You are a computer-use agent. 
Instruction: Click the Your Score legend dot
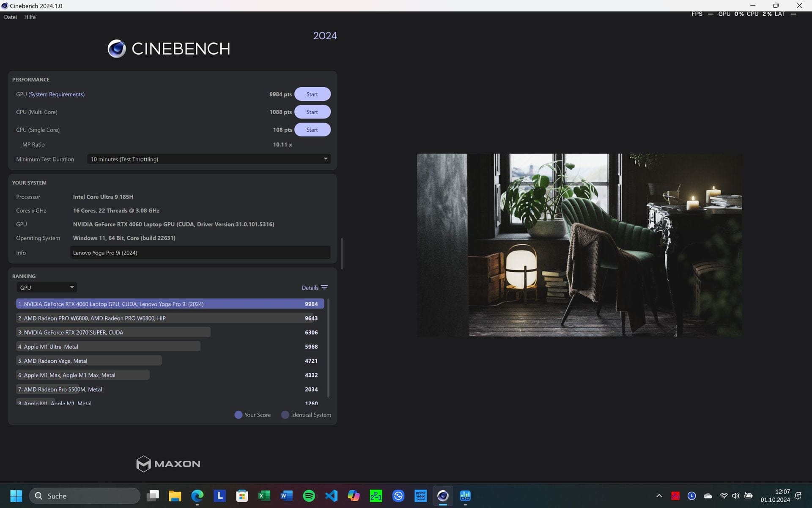[239, 415]
